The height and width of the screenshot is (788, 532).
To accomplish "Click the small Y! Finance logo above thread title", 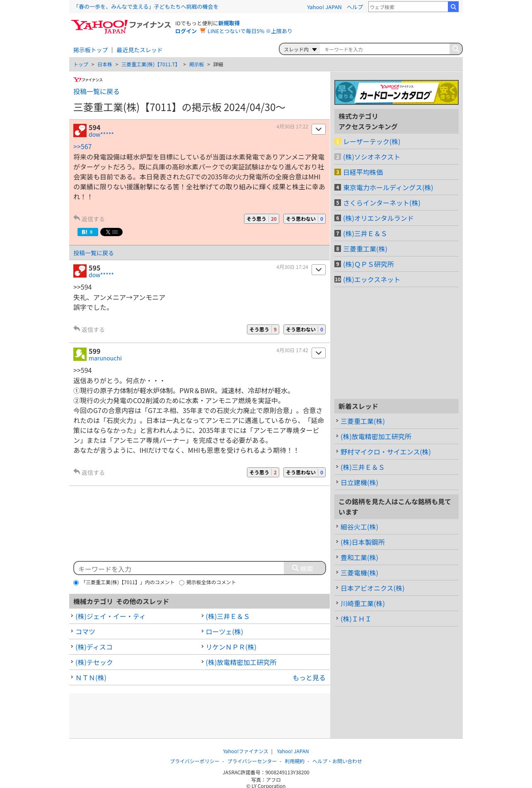I will point(88,80).
